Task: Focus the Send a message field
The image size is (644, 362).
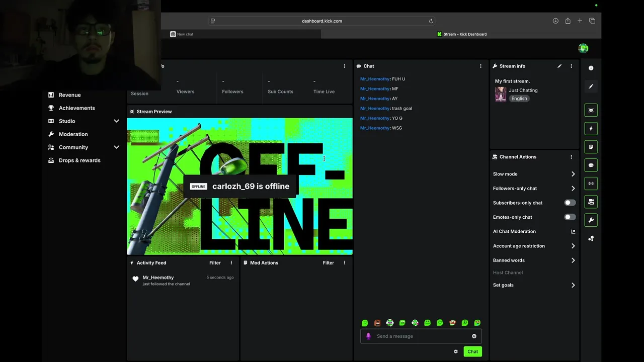Action: [x=421, y=336]
